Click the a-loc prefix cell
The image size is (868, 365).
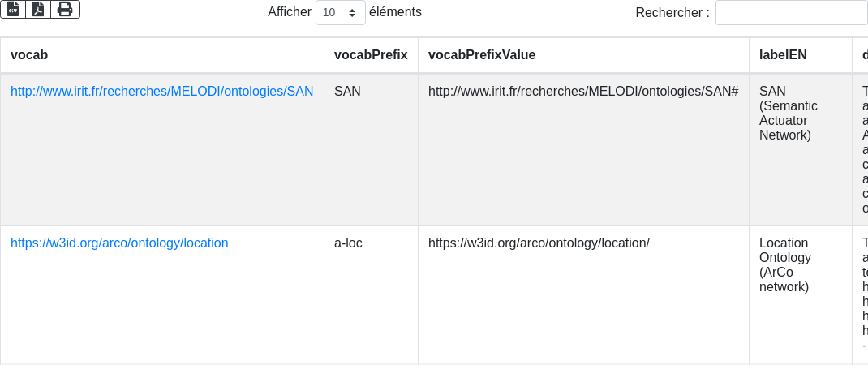point(348,243)
